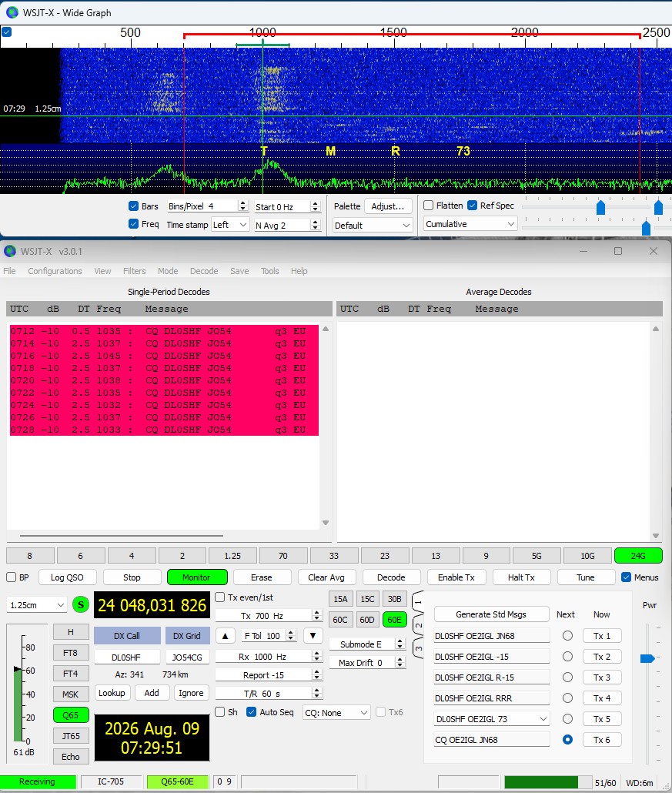Select Next radio for Tx 3 message

click(x=567, y=678)
